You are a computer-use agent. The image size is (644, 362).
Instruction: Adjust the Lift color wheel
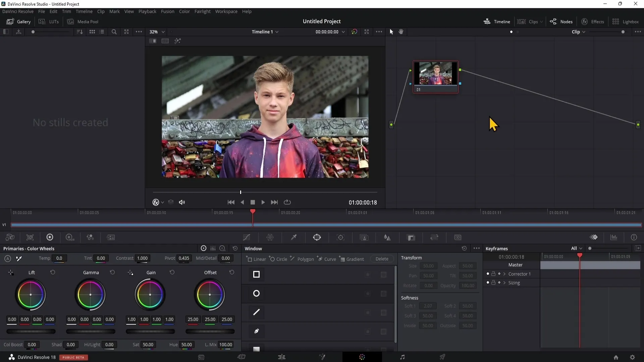pyautogui.click(x=31, y=295)
